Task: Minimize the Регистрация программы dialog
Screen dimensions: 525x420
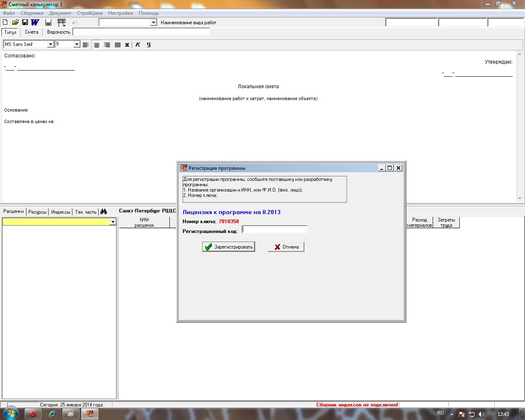Action: [x=382, y=168]
